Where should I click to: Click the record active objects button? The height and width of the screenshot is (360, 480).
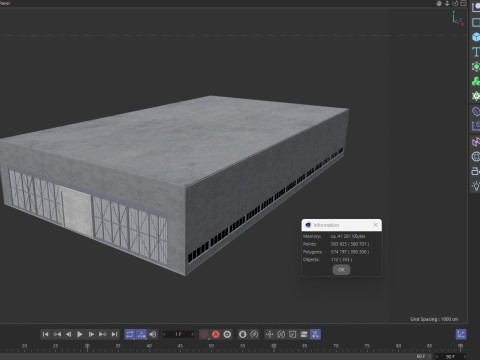click(205, 334)
